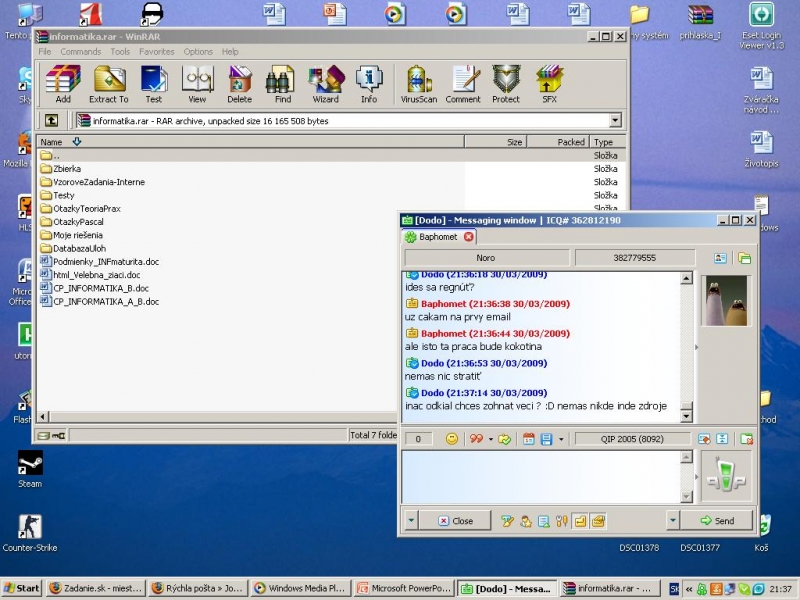The height and width of the screenshot is (600, 800).
Task: Sort files by the Name column header
Action: pos(250,142)
